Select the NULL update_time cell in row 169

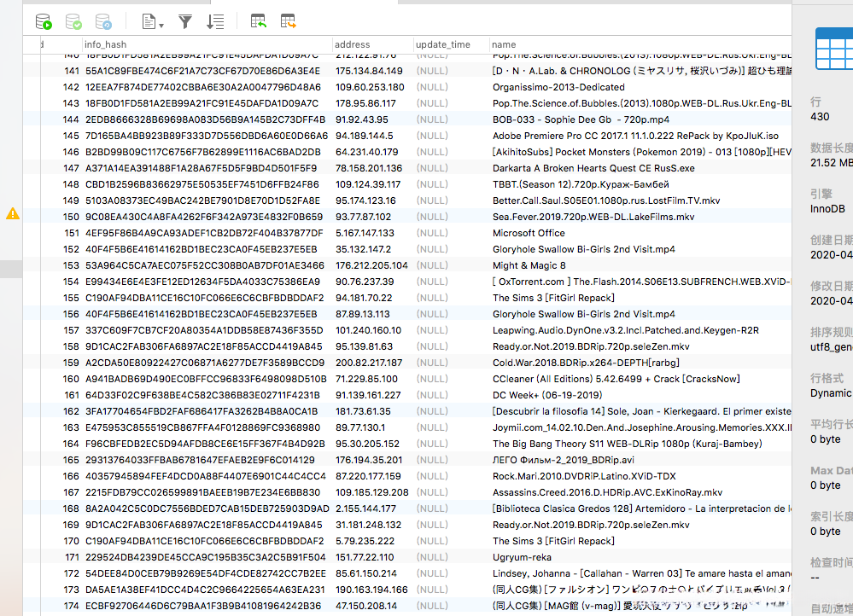point(433,525)
